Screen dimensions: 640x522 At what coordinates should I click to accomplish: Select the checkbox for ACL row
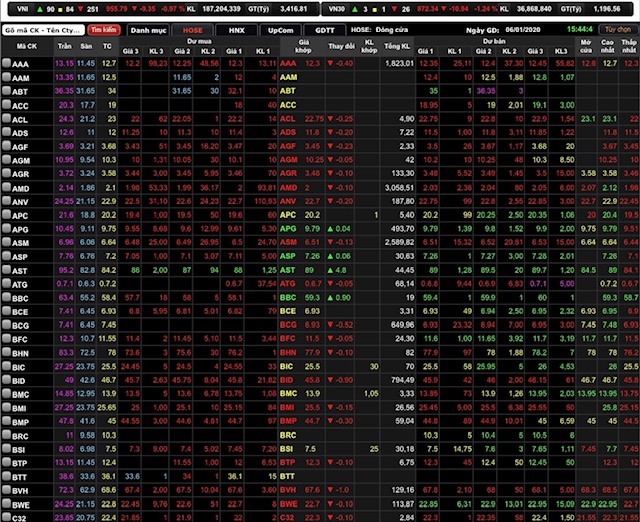[7, 118]
